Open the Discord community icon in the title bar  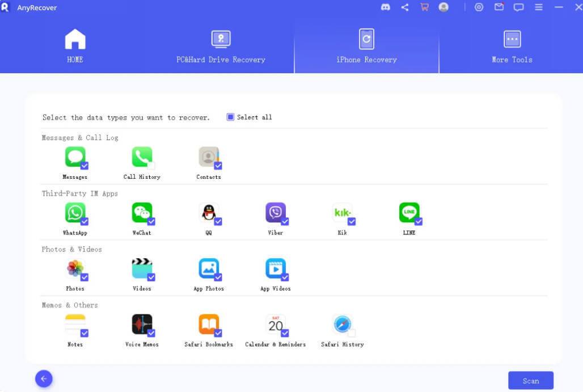pos(386,7)
